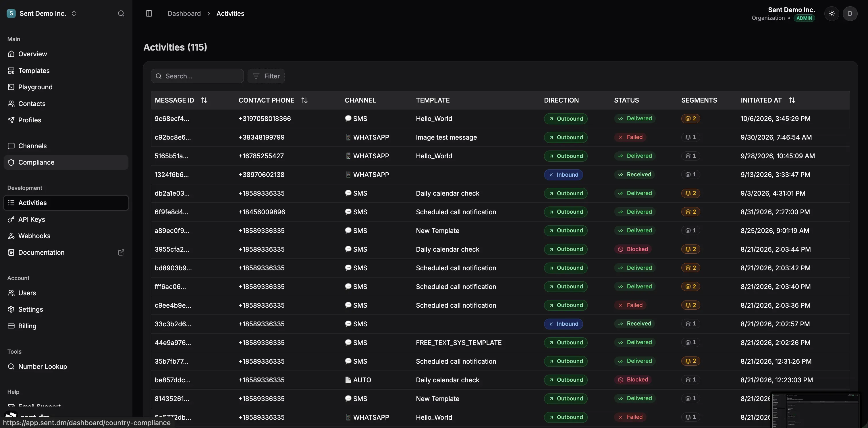Sort the table by Initiated At
868x428 pixels.
(792, 100)
